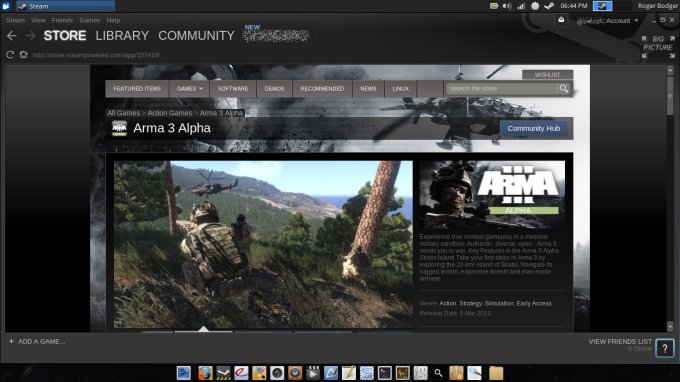Open the SOFTWARE store tab

pyautogui.click(x=233, y=88)
